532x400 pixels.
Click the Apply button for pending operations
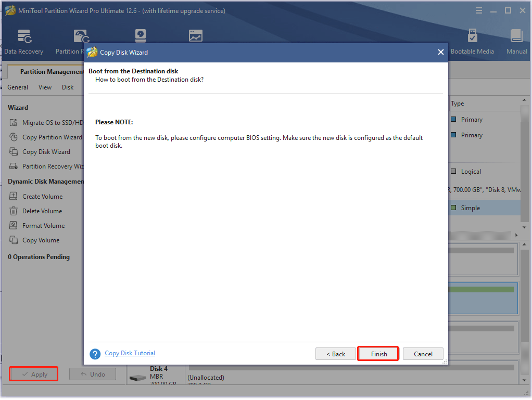point(33,373)
